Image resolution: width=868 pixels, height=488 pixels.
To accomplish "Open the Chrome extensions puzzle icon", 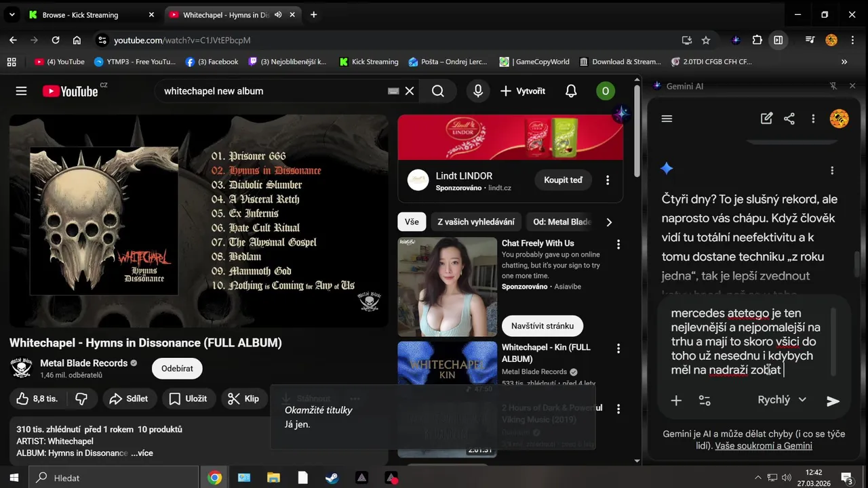I will 757,40.
